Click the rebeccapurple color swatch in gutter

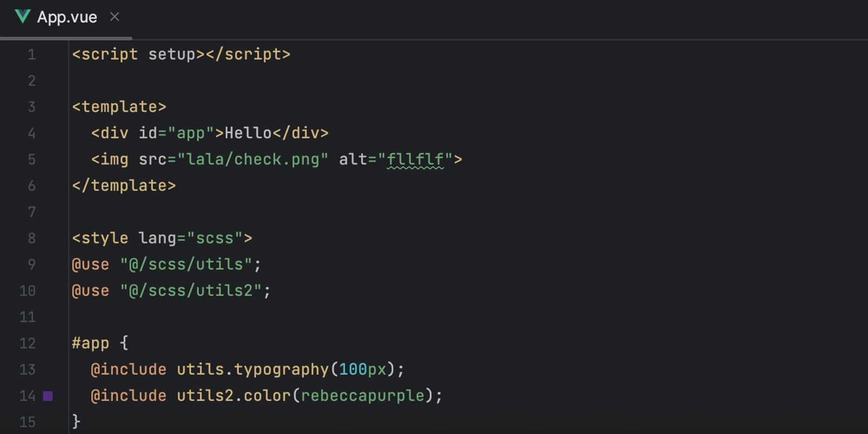[x=48, y=396]
